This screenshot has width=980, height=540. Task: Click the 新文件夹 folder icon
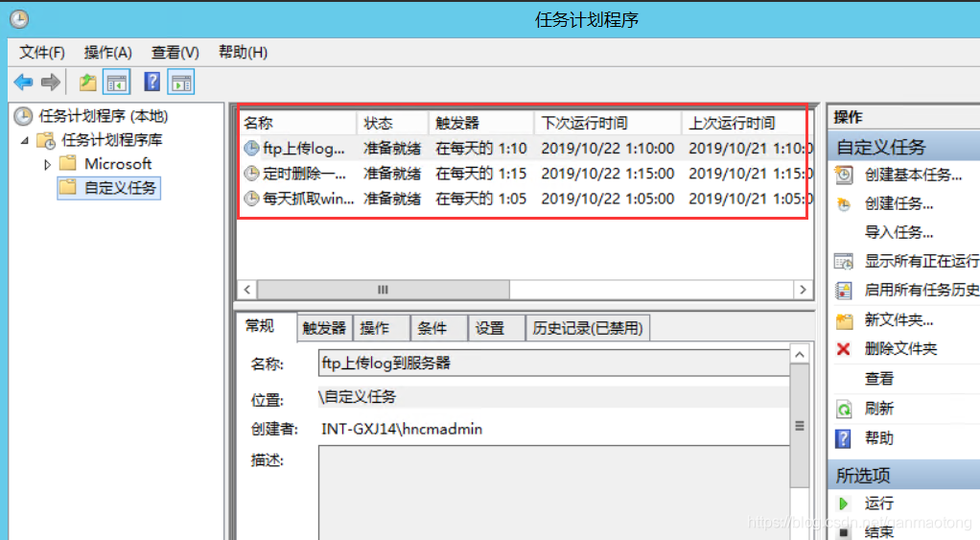[844, 320]
